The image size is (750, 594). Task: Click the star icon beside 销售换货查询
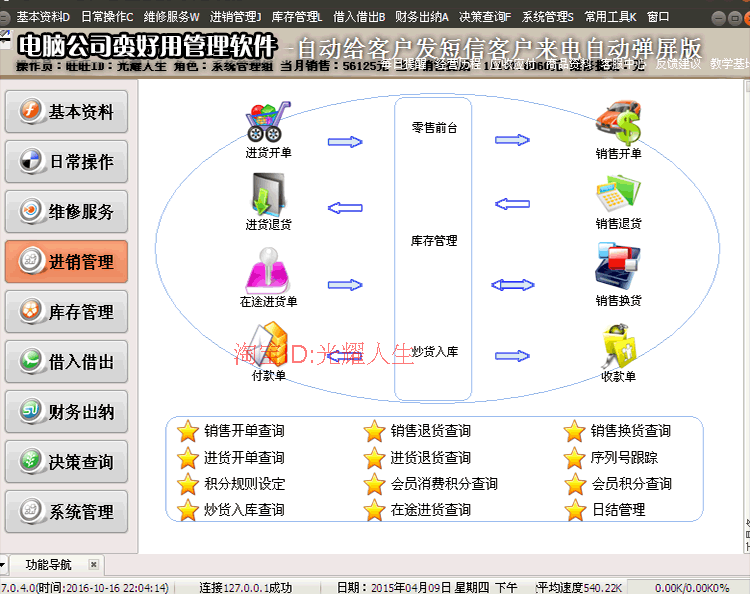coord(574,431)
